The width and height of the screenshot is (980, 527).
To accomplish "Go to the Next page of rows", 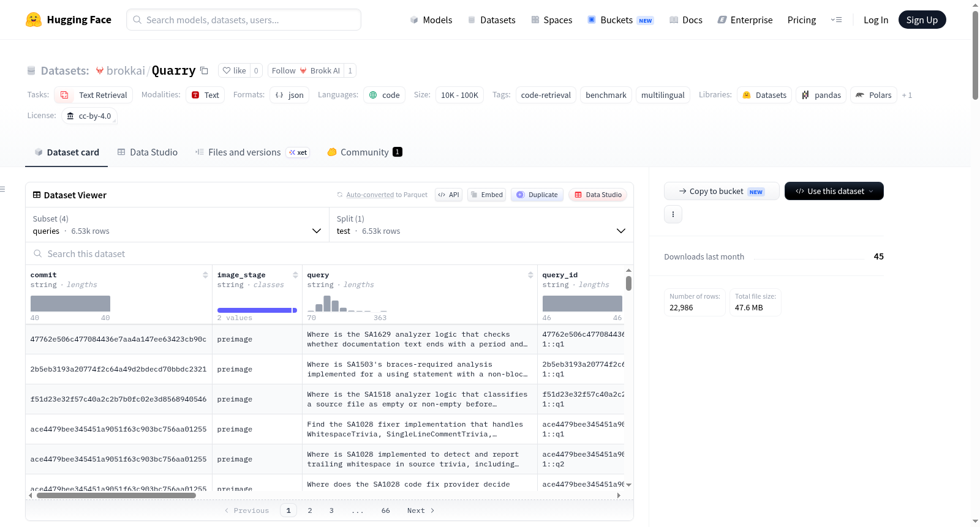I will point(421,510).
